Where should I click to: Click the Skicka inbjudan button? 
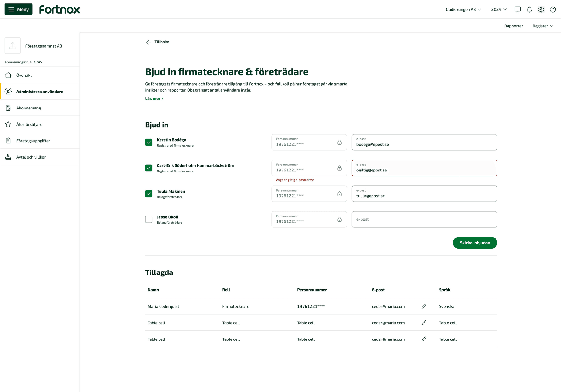474,243
